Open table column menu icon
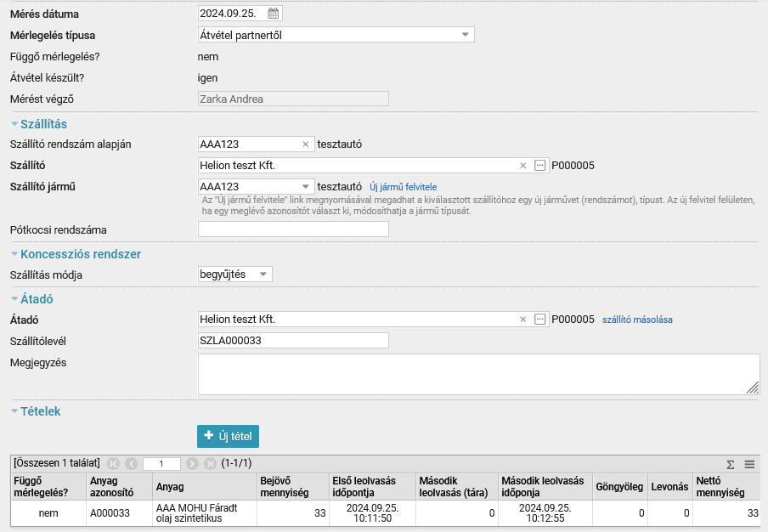Viewport: 768px width, 532px height. pos(749,464)
